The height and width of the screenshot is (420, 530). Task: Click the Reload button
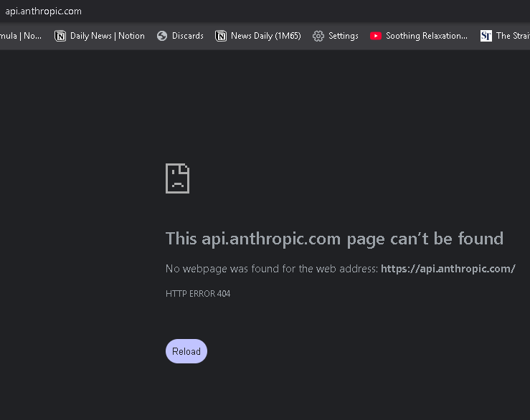click(x=186, y=351)
